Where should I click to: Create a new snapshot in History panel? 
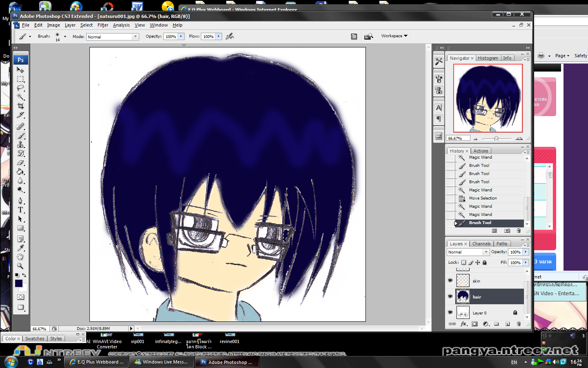tap(507, 231)
